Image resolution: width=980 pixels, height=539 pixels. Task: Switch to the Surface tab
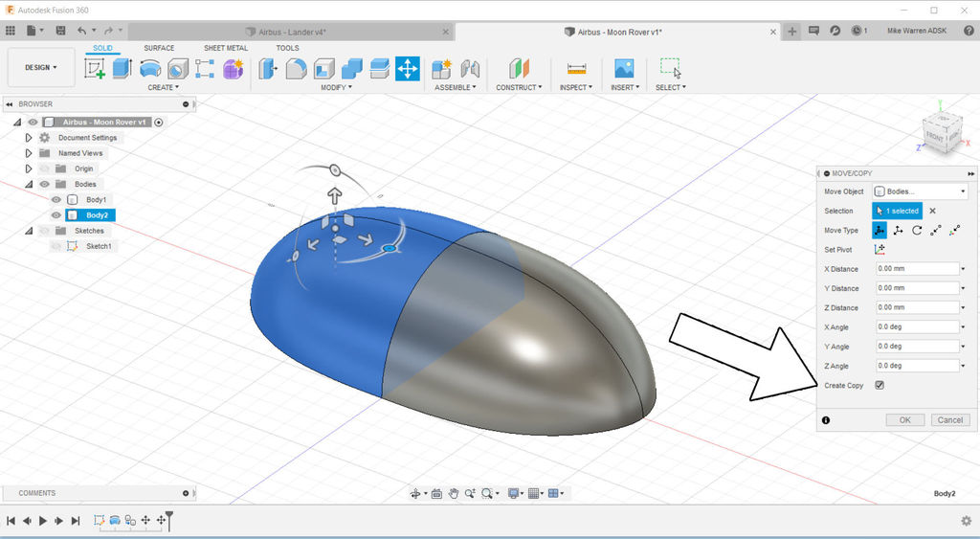pos(159,48)
